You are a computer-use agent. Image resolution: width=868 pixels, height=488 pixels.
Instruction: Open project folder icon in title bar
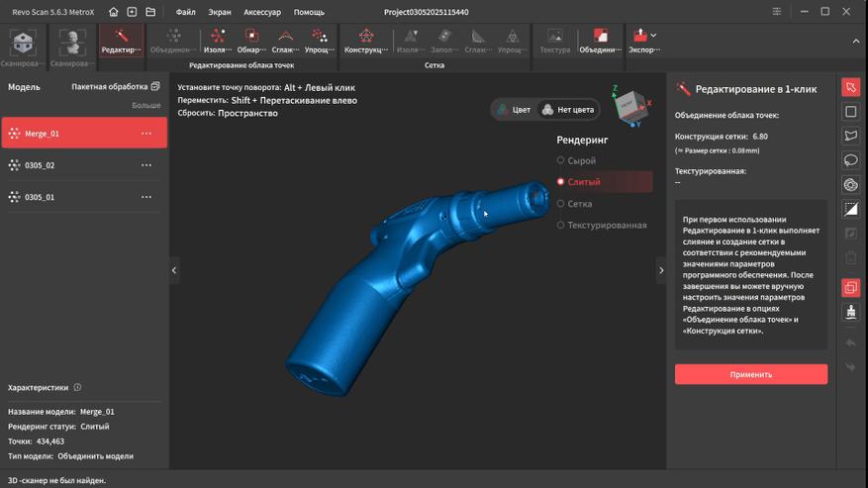coord(150,12)
